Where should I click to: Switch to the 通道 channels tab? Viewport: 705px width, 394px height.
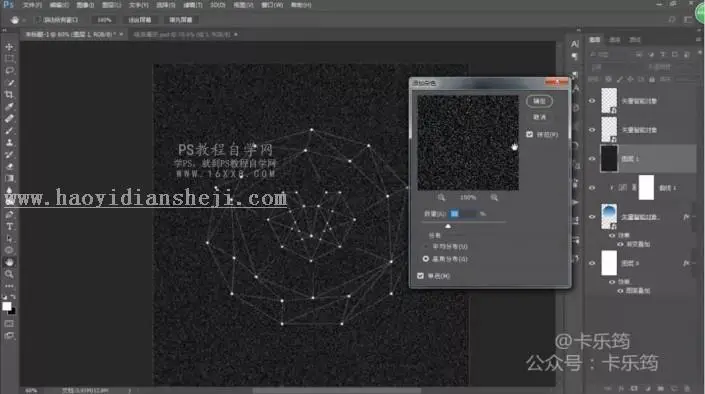(x=615, y=40)
